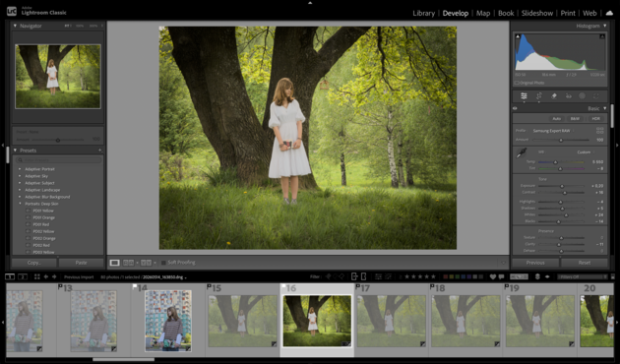Select filmstrip thumbnail number 17
The width and height of the screenshot is (620, 364).
[x=392, y=321]
